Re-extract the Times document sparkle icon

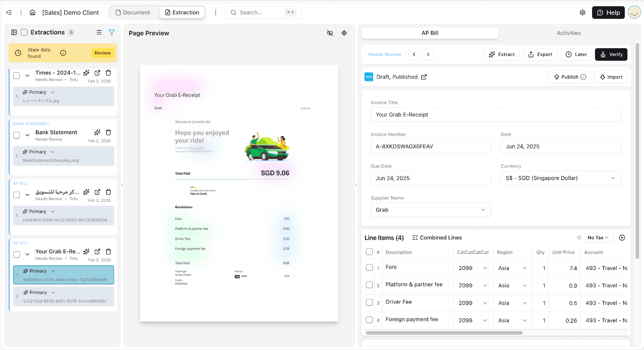coord(87,73)
